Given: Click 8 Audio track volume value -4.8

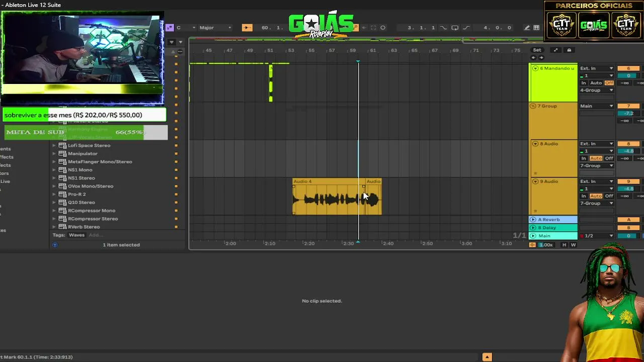Looking at the screenshot, I should click(x=628, y=151).
